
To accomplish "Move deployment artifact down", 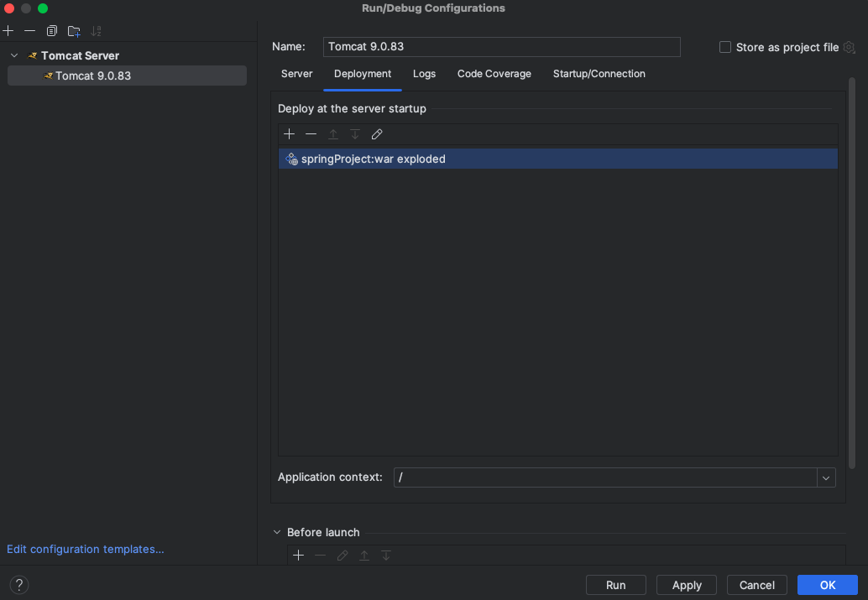I will click(x=355, y=134).
